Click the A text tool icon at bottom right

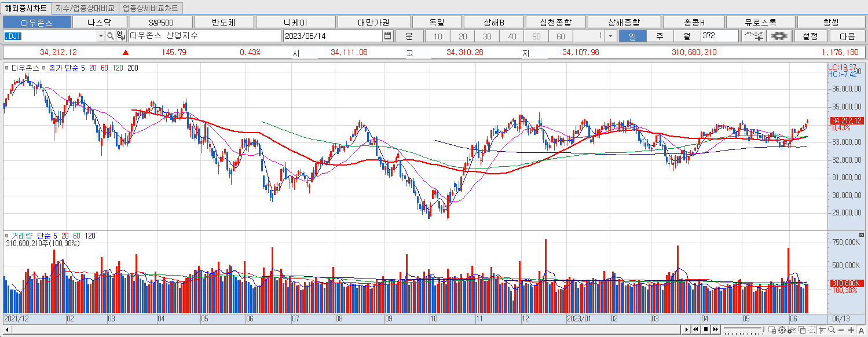pyautogui.click(x=862, y=331)
